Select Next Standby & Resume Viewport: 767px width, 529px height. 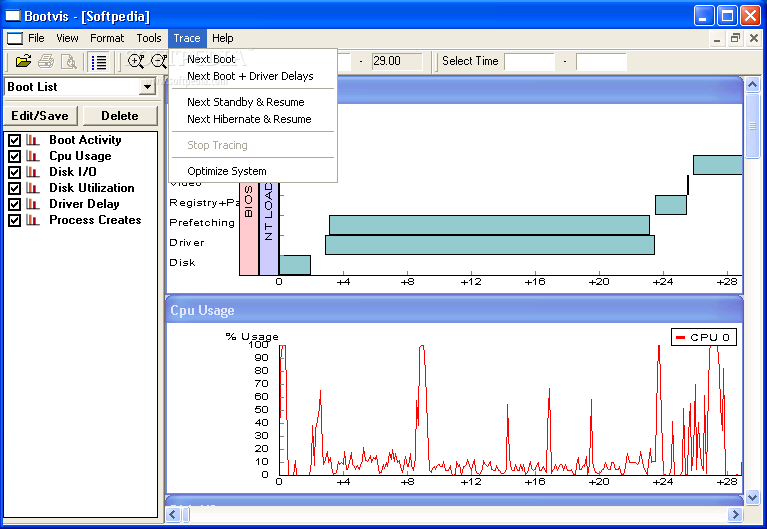point(253,102)
